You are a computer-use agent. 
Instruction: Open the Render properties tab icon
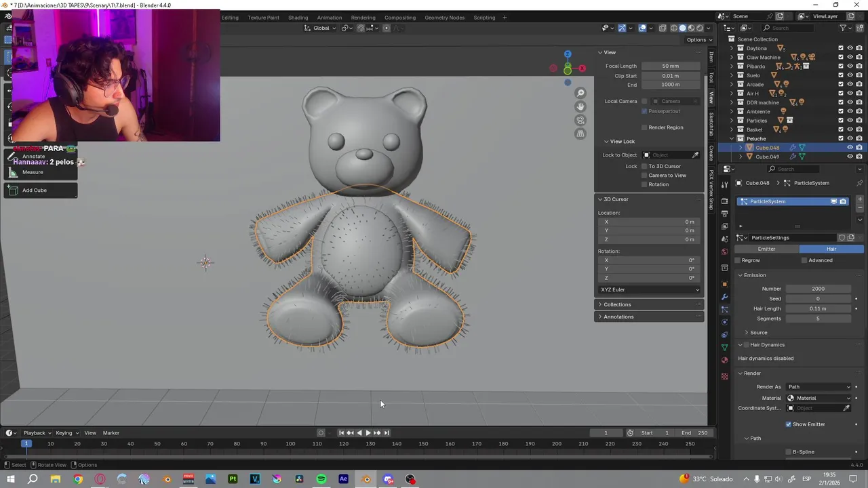[724, 201]
